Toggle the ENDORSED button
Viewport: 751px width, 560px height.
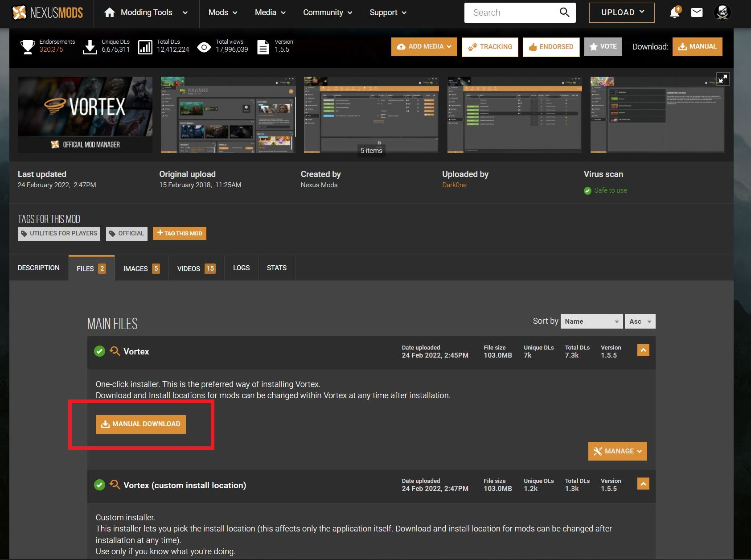551,47
